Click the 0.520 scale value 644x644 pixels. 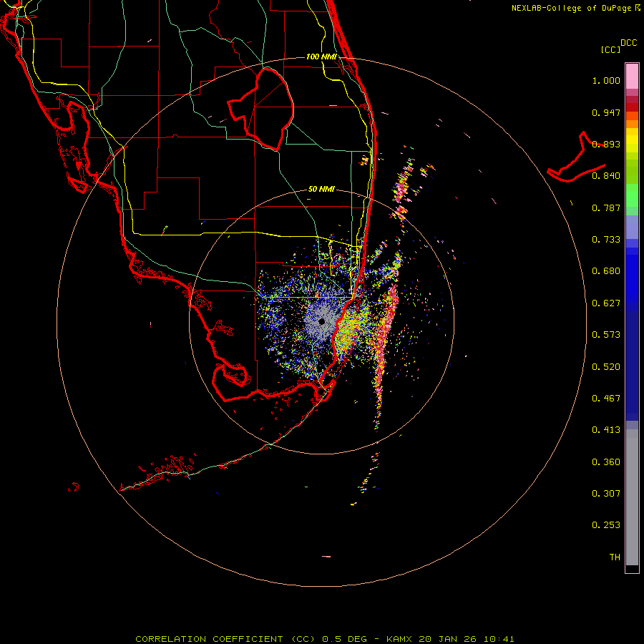tap(606, 367)
